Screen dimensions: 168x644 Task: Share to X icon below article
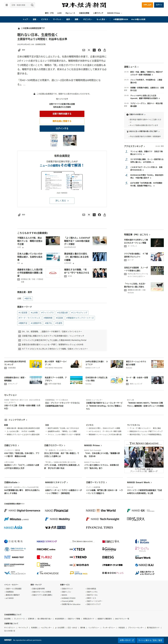(94, 215)
